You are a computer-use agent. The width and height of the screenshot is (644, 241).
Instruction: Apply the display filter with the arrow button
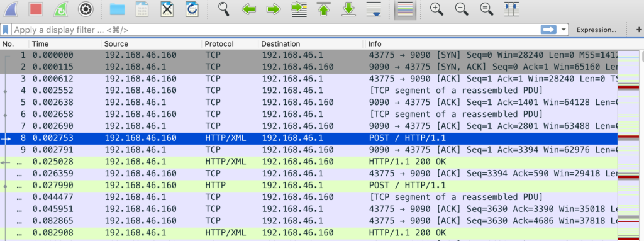click(x=548, y=30)
